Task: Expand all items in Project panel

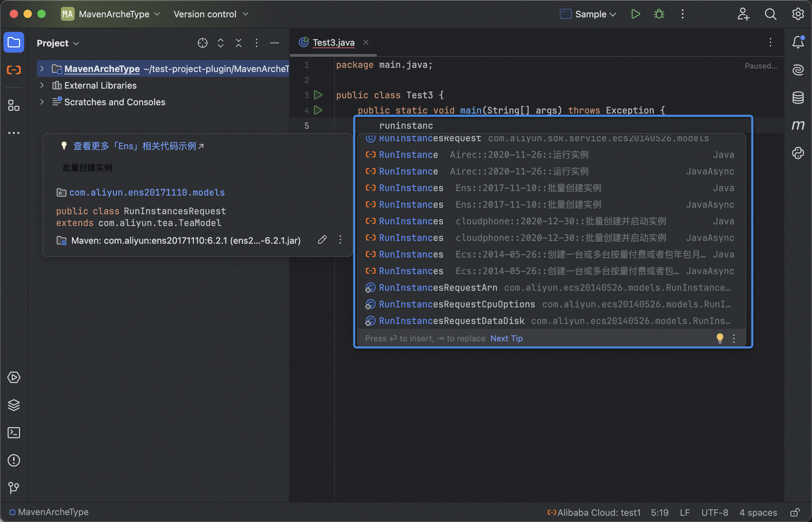Action: point(221,43)
